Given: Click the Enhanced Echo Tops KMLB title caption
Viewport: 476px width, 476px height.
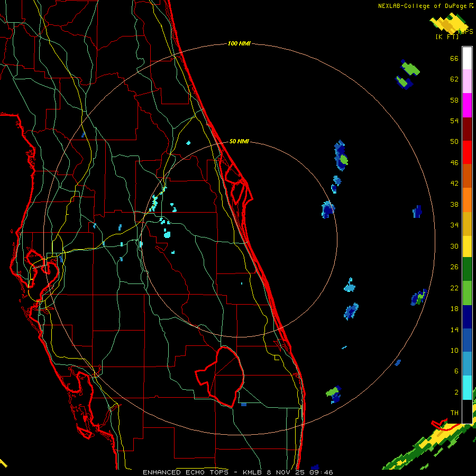Looking at the screenshot, I should 237,472.
